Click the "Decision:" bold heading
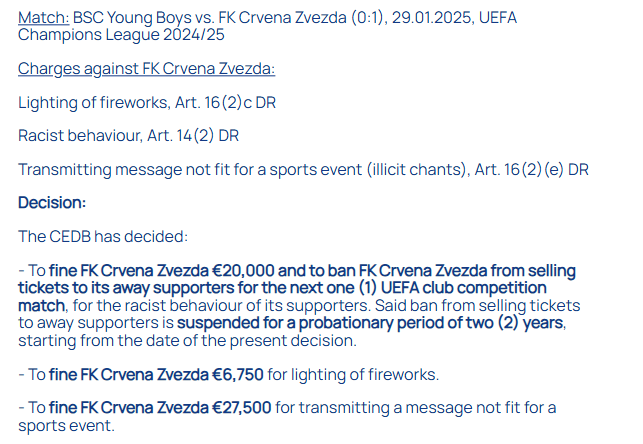Screen dimensions: 643x444 pyautogui.click(x=52, y=202)
